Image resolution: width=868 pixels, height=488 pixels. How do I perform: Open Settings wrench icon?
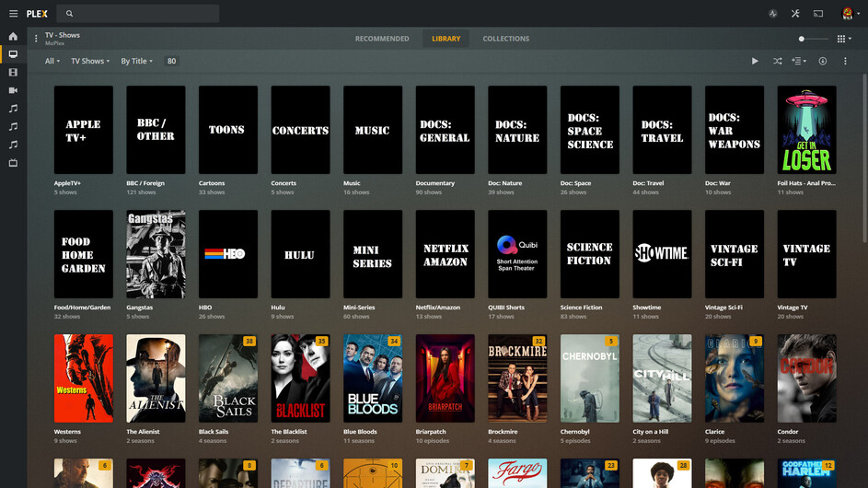pos(795,13)
